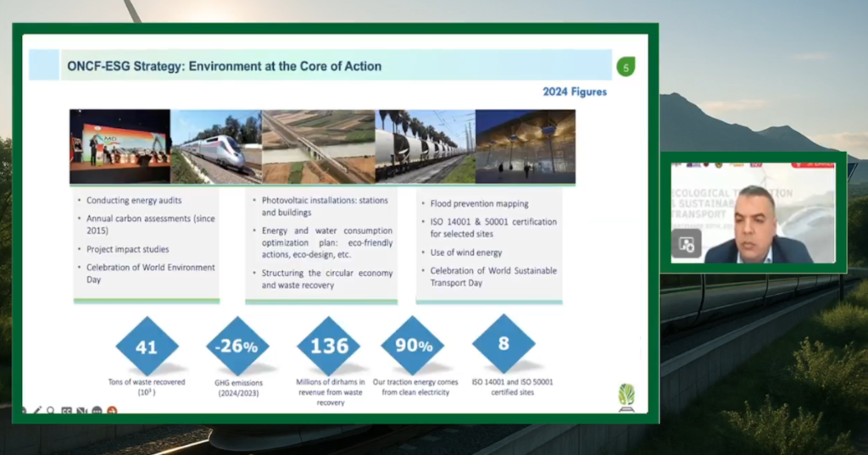Viewport: 868px width, 455px height.
Task: Click the 2024 Figures heading
Action: click(575, 92)
